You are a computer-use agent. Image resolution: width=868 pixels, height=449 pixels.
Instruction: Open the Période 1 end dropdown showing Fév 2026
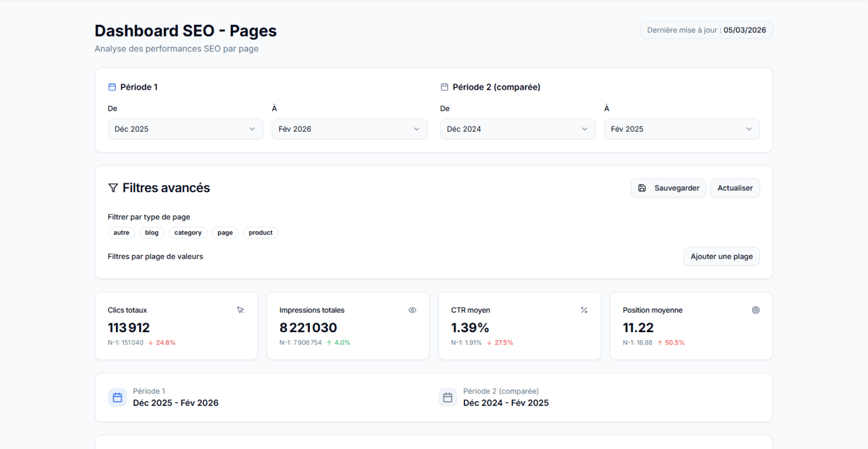[349, 129]
